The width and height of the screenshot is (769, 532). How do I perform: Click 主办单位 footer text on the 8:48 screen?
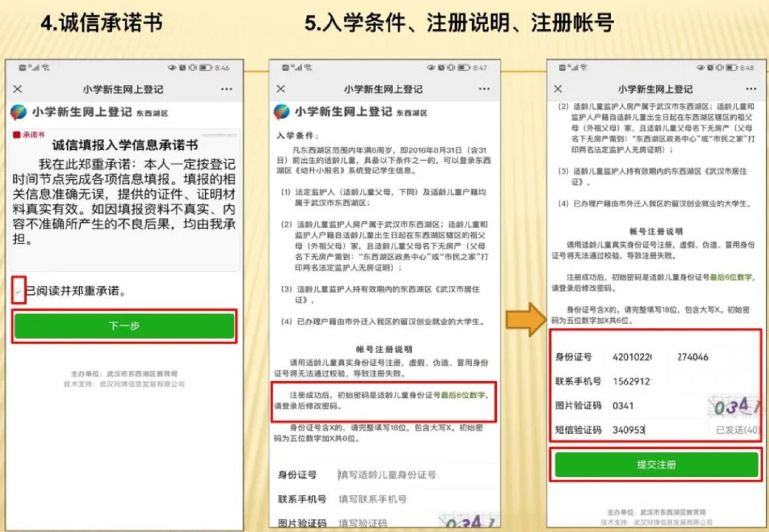pos(656,512)
